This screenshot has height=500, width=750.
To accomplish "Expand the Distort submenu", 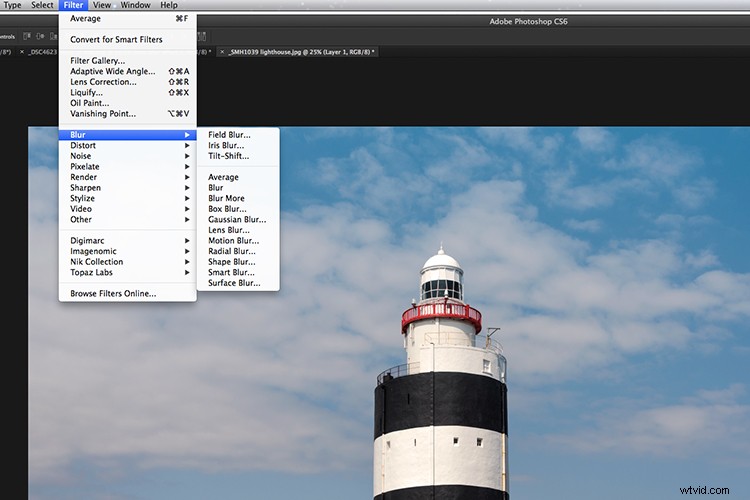I will pos(128,145).
